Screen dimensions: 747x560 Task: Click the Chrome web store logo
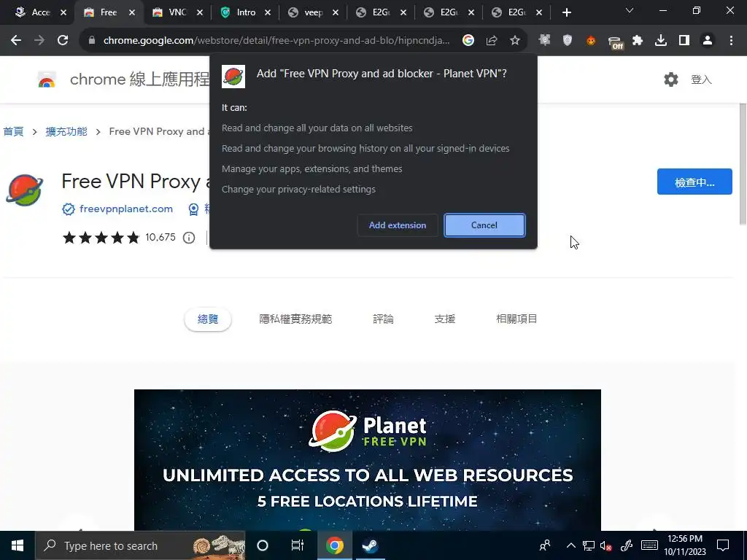pyautogui.click(x=47, y=79)
